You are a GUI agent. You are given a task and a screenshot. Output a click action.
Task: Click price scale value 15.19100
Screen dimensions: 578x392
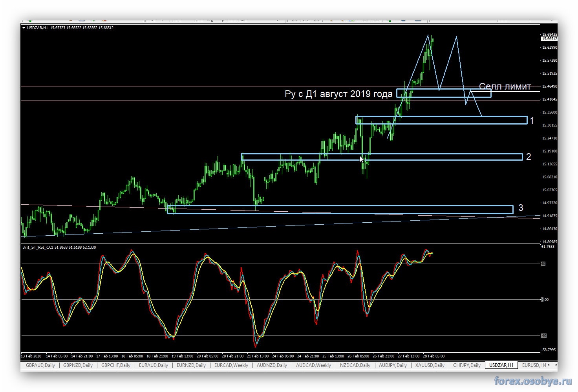click(549, 151)
